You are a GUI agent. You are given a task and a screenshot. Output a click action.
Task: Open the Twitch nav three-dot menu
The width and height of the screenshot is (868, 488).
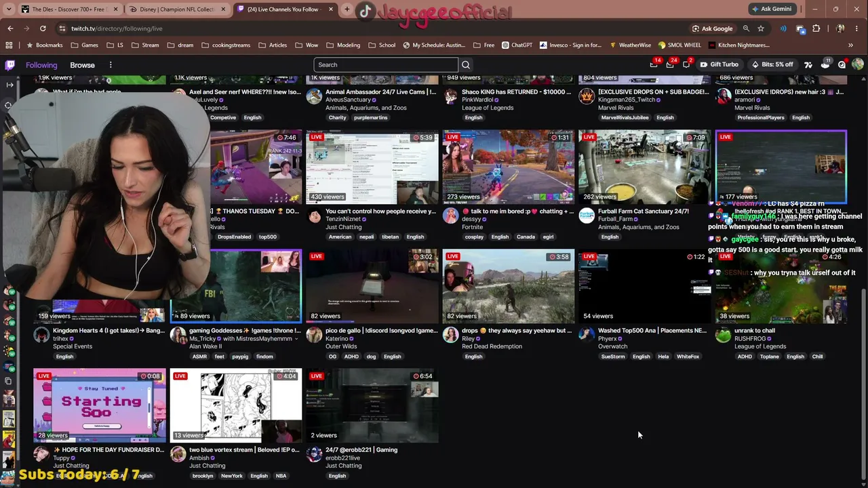pos(111,65)
